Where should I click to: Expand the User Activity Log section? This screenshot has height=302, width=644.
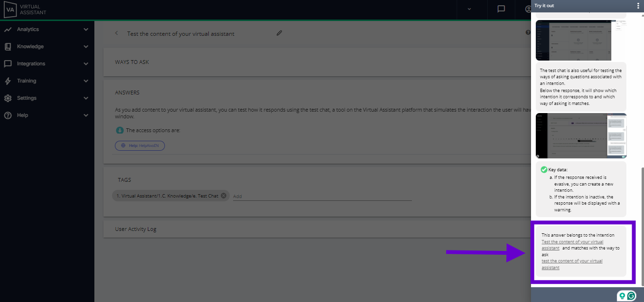(x=317, y=229)
